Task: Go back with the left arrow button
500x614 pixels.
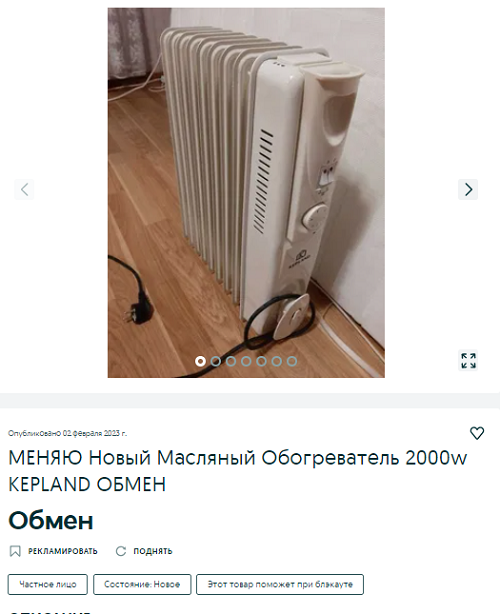Action: pos(24,190)
